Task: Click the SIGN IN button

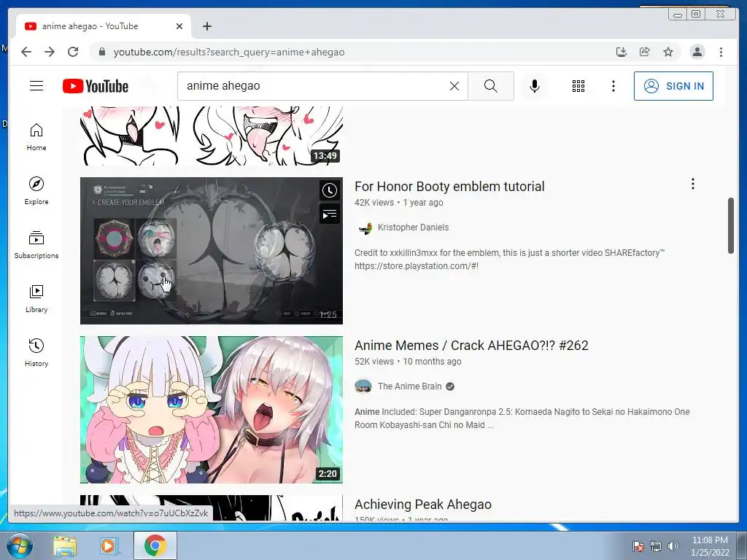Action: pos(673,86)
